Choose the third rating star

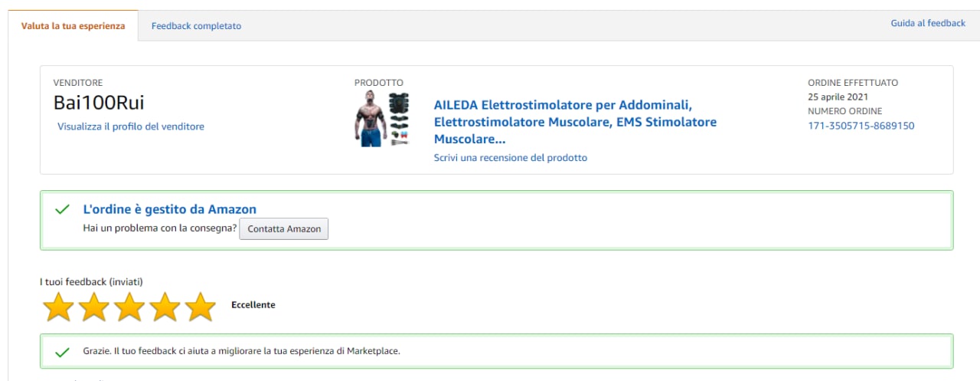click(x=129, y=307)
